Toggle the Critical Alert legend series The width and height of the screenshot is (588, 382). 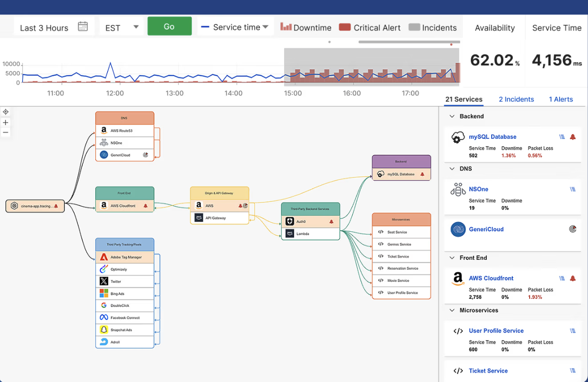[x=370, y=27]
